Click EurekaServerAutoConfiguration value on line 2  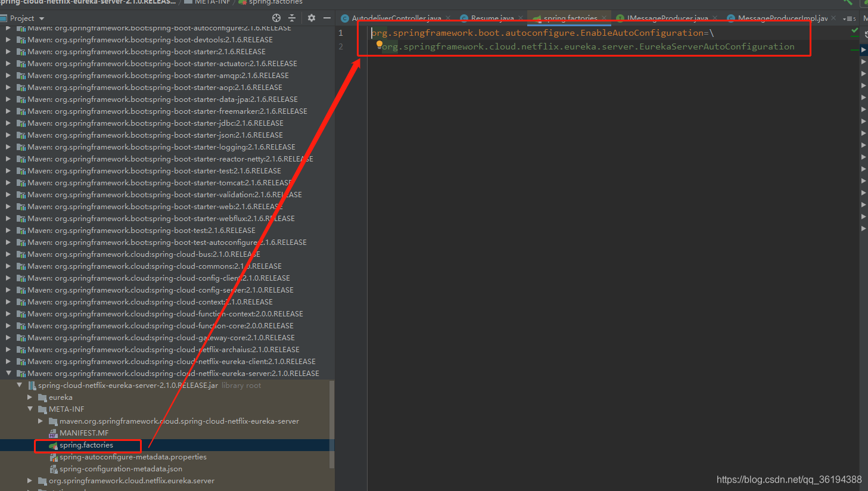coord(717,46)
